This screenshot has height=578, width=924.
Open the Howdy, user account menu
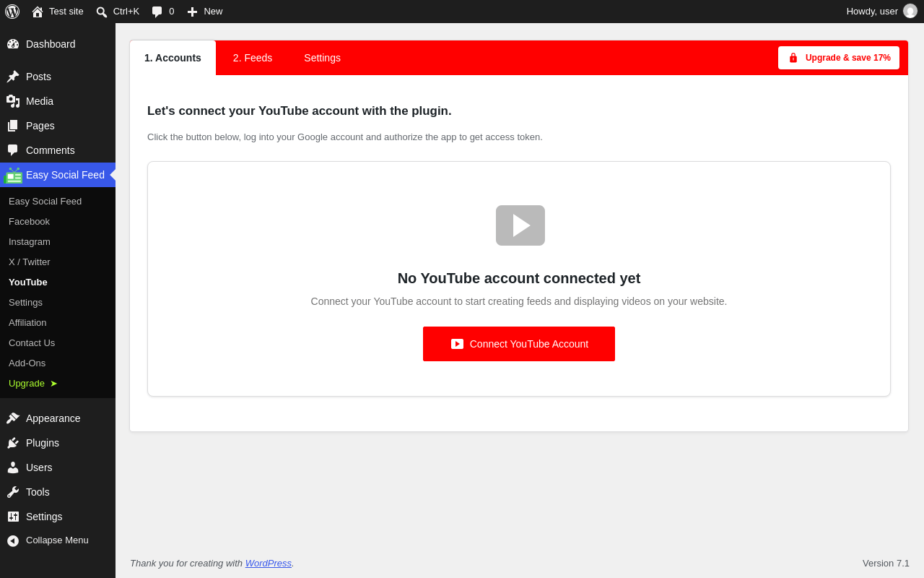pos(882,12)
